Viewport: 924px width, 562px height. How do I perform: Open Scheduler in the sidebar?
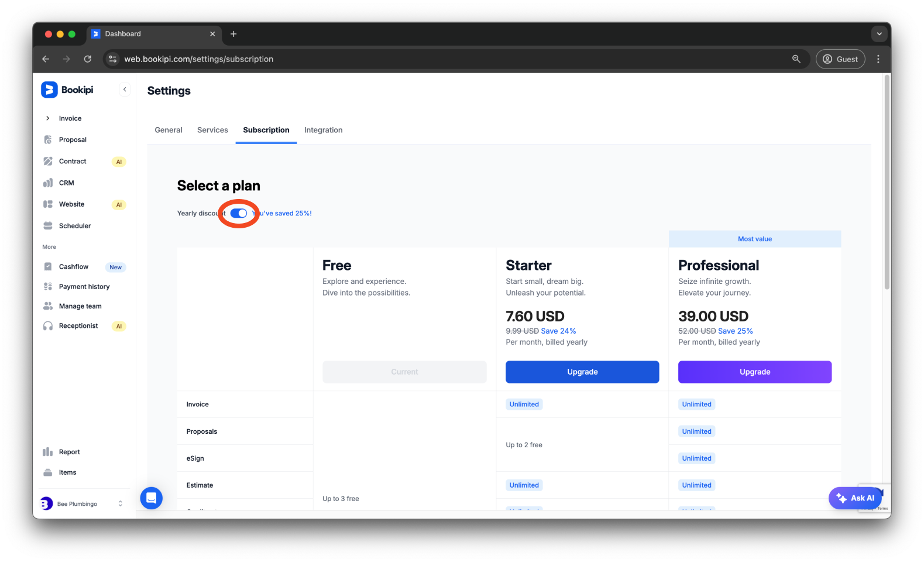[x=75, y=226]
